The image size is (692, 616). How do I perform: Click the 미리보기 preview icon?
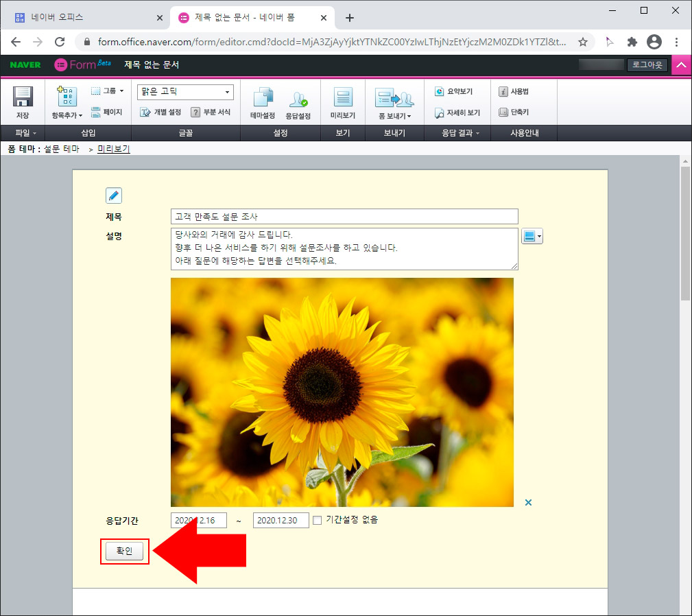pyautogui.click(x=342, y=99)
